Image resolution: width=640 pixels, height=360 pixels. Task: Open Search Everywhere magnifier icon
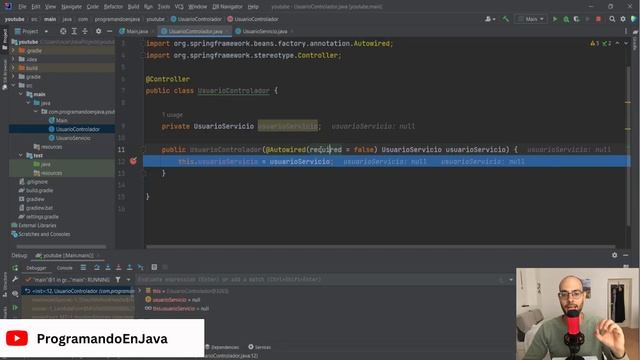click(x=612, y=19)
